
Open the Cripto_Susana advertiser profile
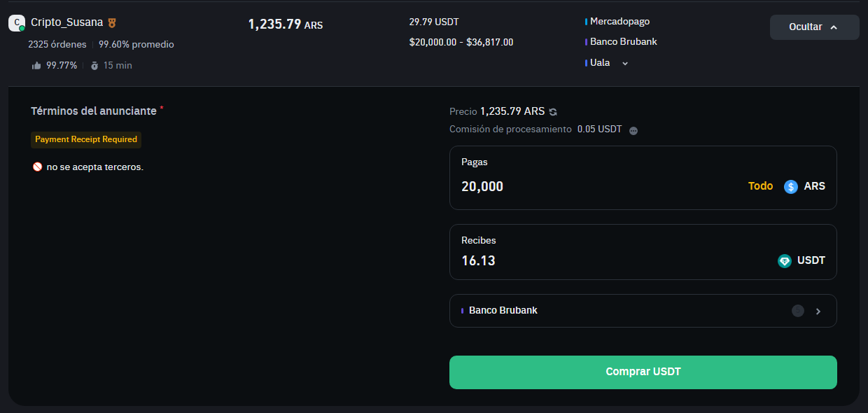click(66, 22)
